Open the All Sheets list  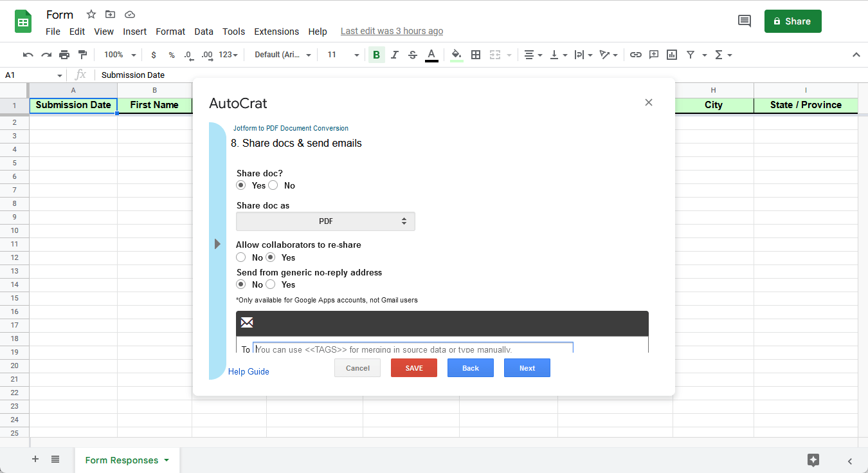[x=55, y=459]
